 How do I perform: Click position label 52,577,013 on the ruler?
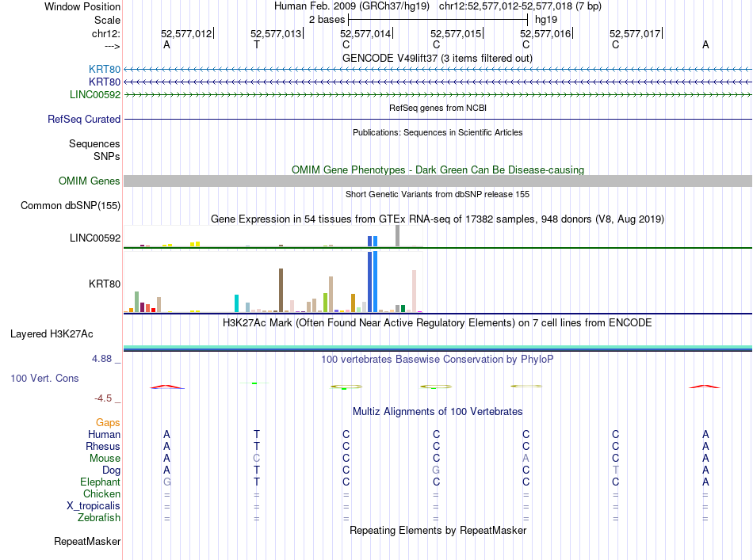276,33
